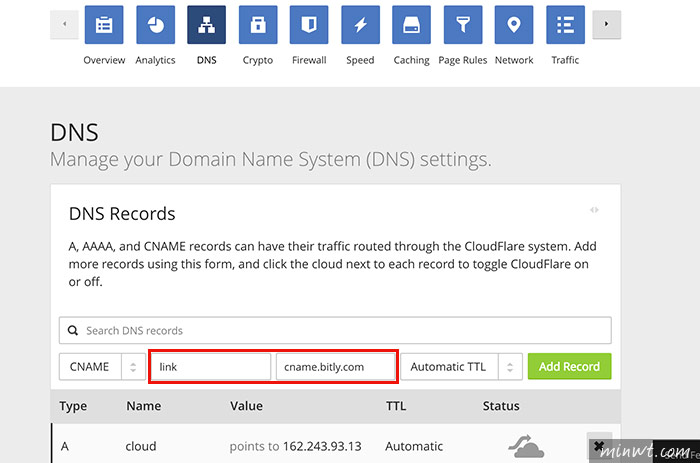Show previous navigation items with the left arrow
This screenshot has width=700, height=463.
[64, 24]
